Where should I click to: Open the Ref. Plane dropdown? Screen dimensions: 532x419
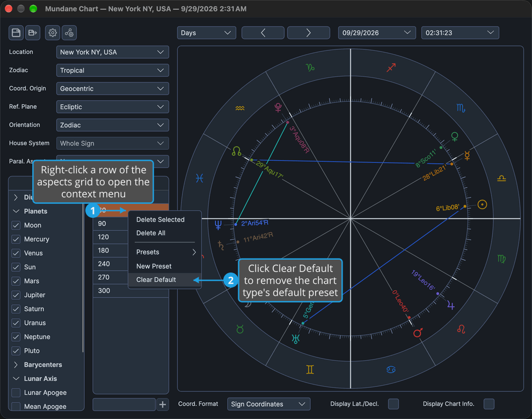[113, 107]
